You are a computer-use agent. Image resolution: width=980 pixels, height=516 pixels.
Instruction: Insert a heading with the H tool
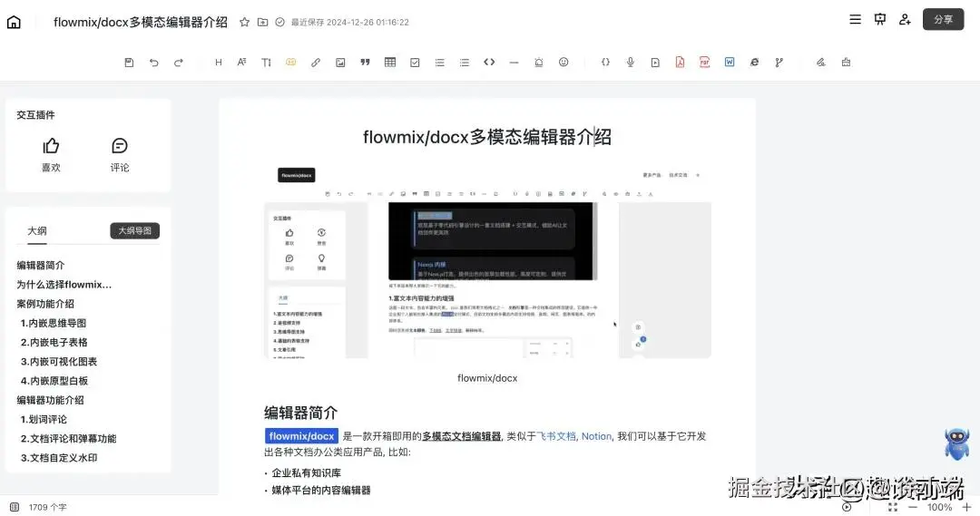point(218,63)
